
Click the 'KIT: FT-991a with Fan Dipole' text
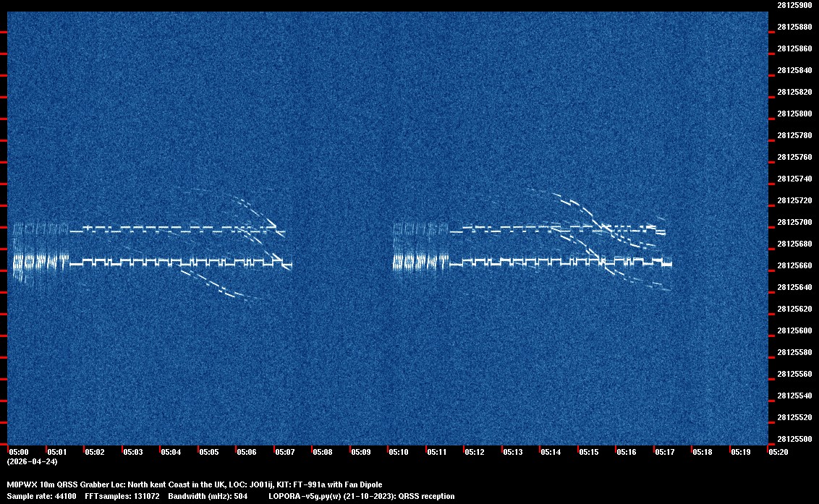(x=329, y=484)
